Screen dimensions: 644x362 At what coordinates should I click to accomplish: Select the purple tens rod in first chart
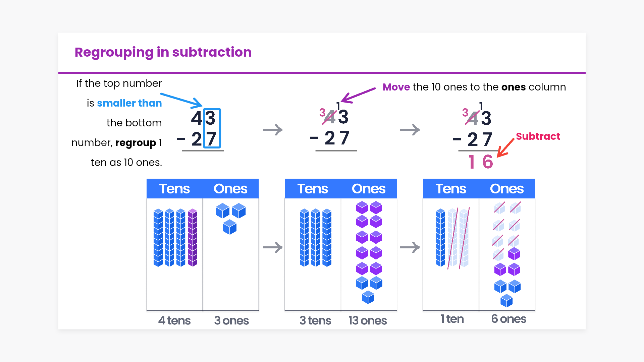coord(193,237)
